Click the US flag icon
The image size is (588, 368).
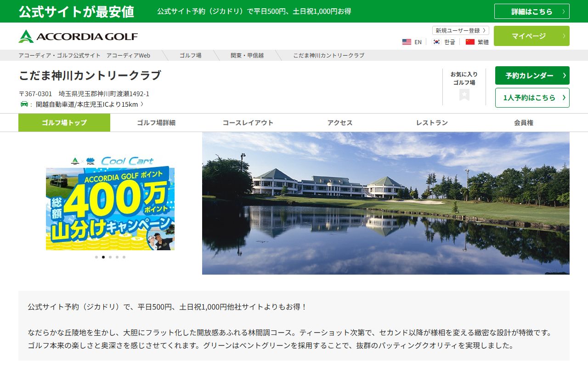(x=407, y=42)
